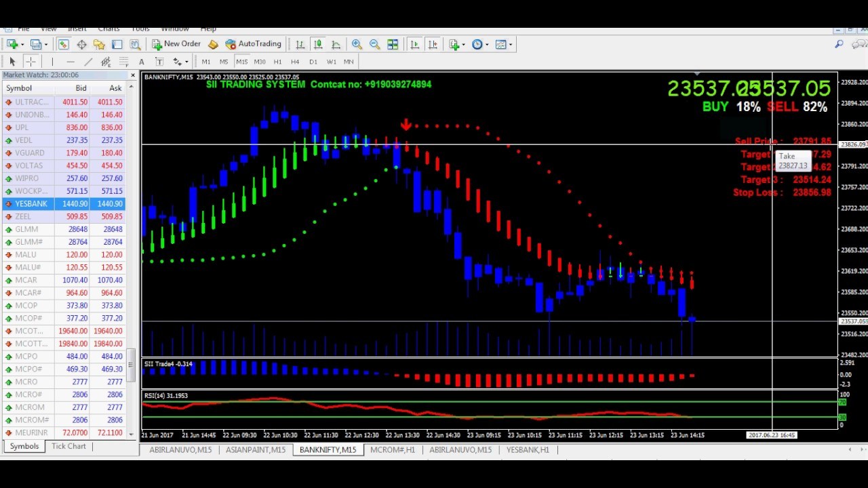The height and width of the screenshot is (488, 868).
Task: Toggle the chart shift feature
Action: click(433, 44)
